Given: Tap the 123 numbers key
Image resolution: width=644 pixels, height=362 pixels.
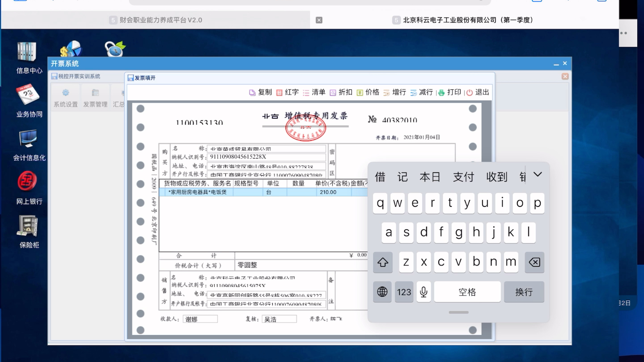Looking at the screenshot, I should [404, 292].
